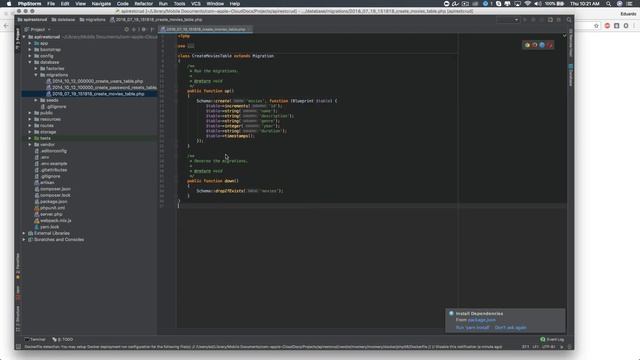The height and width of the screenshot is (360, 640).
Task: Expand the bootstrap folder
Action: (x=30, y=49)
